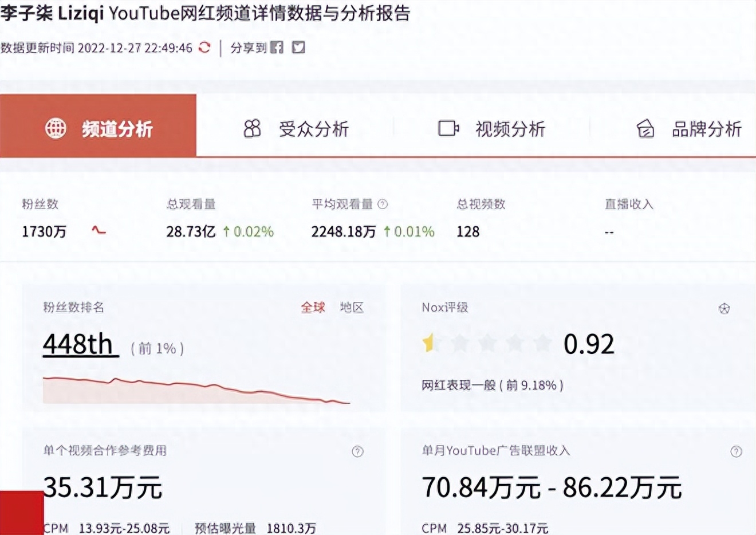Open the 448th ranking link

coord(81,344)
